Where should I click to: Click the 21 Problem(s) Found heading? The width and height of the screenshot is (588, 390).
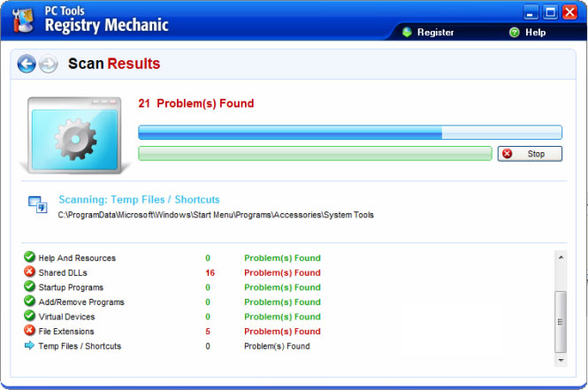click(196, 103)
